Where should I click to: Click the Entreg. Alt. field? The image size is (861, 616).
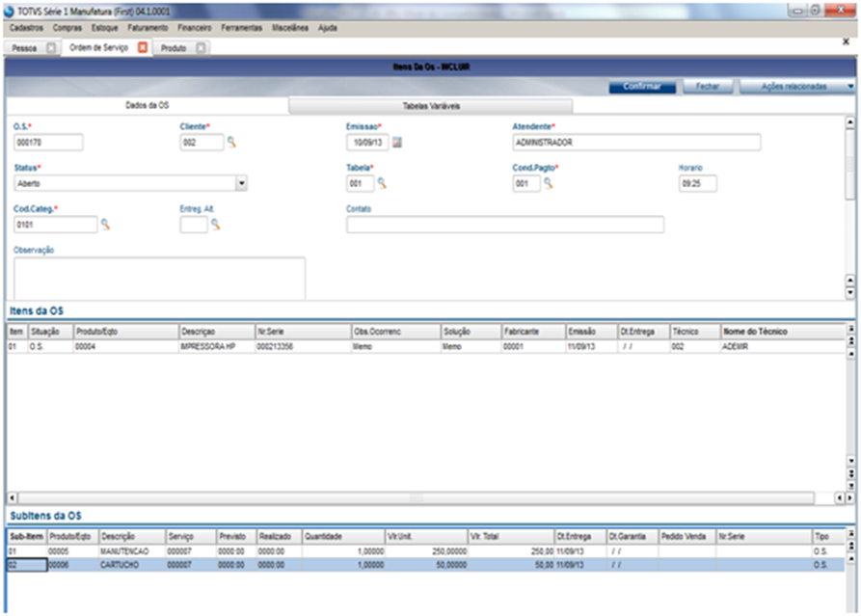click(194, 224)
